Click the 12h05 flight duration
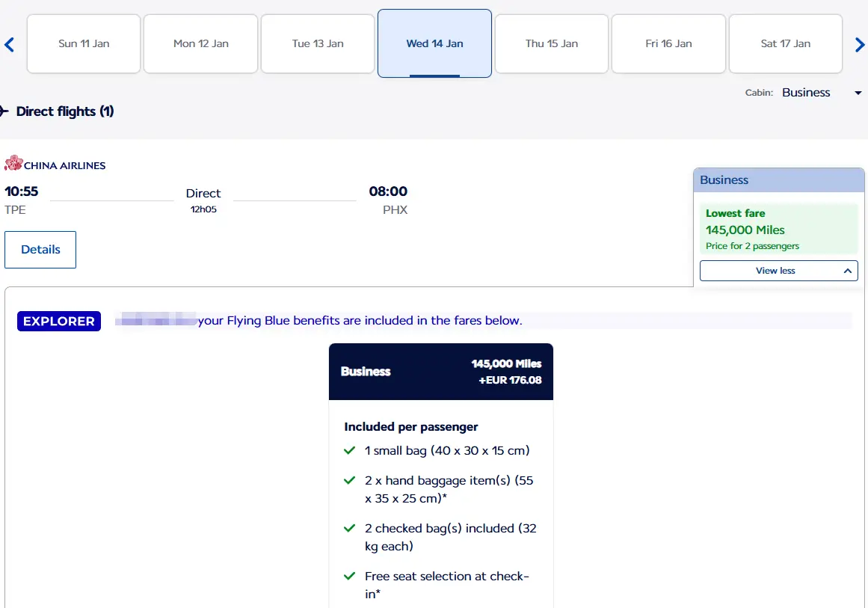Image resolution: width=868 pixels, height=608 pixels. click(x=203, y=209)
